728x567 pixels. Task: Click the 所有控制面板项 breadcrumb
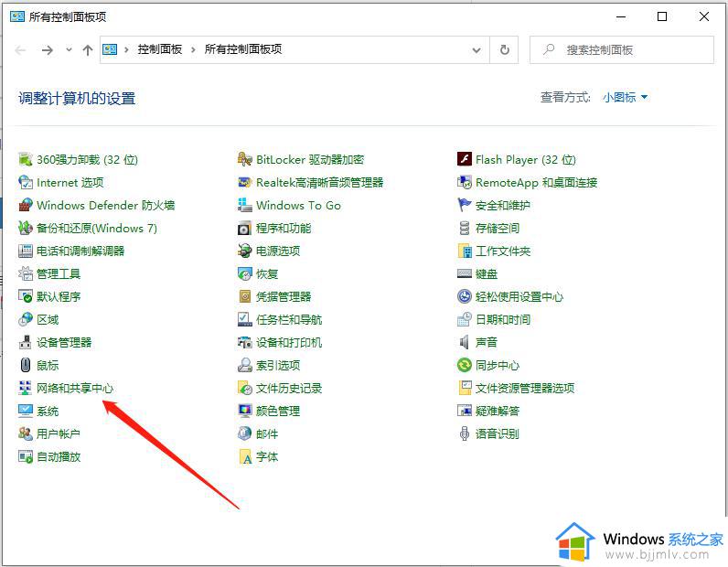pos(243,49)
